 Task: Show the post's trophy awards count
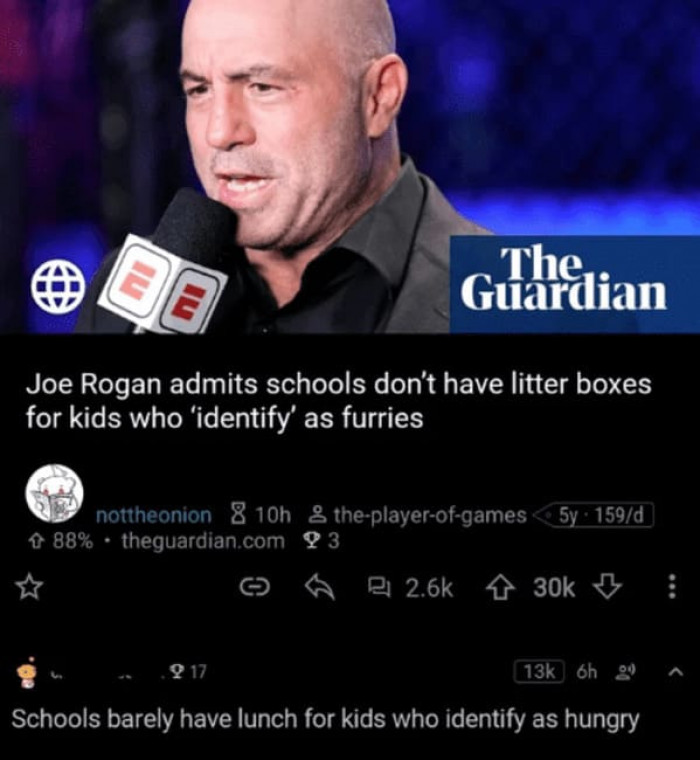coord(320,541)
